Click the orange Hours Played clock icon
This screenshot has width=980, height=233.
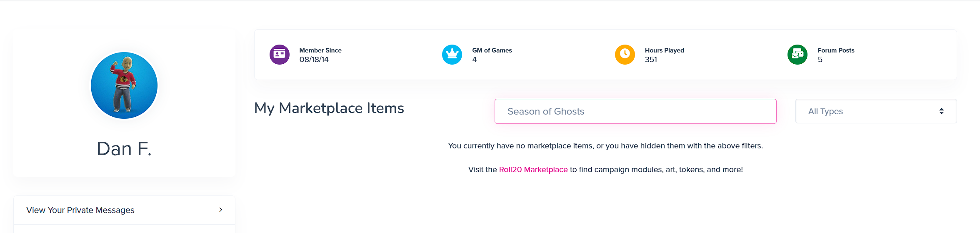click(x=625, y=55)
